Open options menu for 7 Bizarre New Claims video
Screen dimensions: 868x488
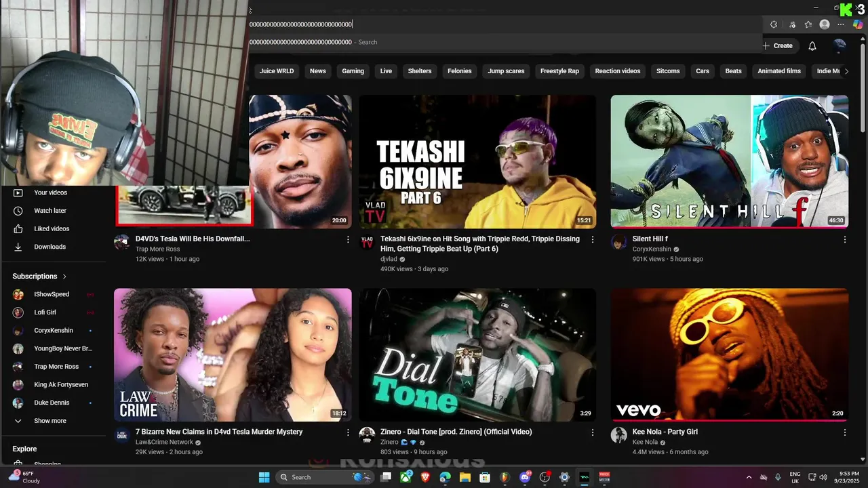point(348,432)
